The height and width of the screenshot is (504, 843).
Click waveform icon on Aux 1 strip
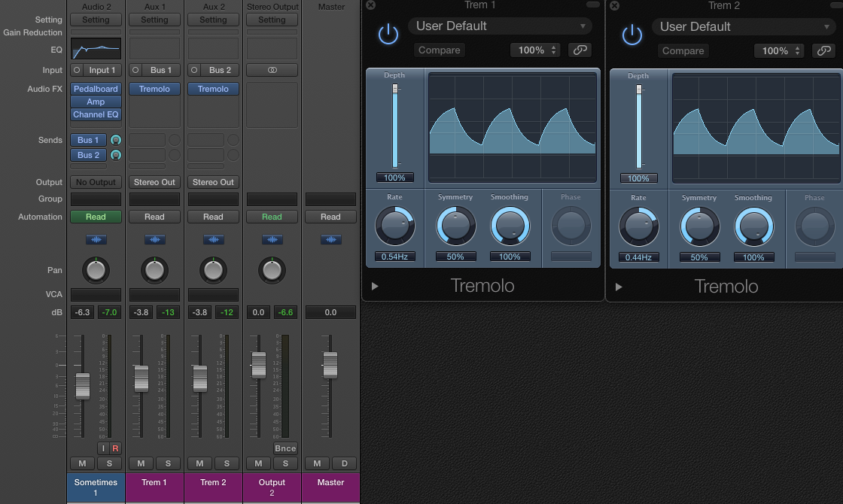click(x=155, y=240)
